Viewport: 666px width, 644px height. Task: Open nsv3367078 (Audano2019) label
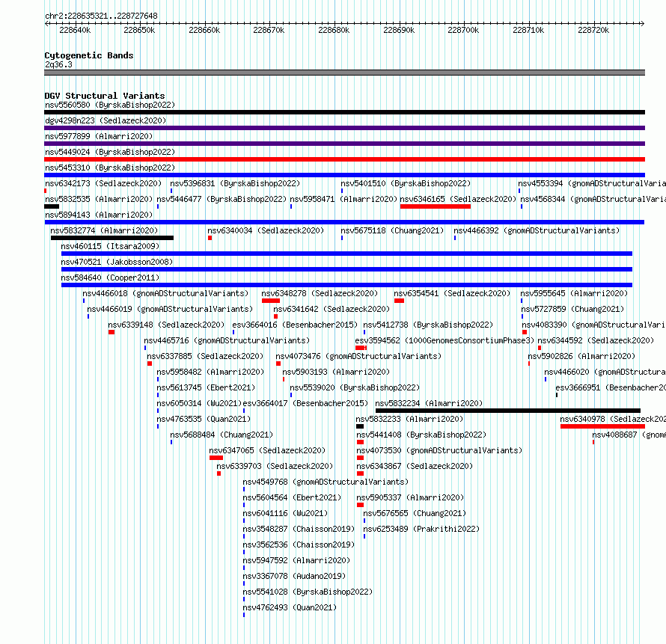pos(294,576)
